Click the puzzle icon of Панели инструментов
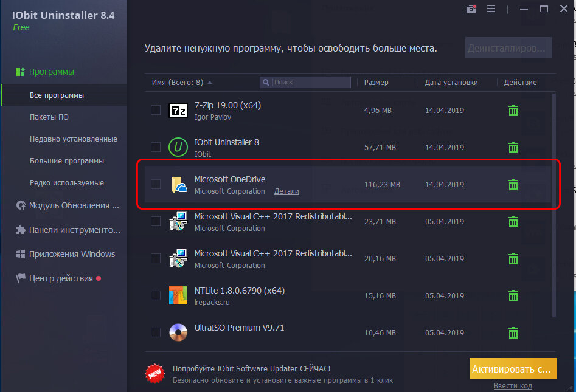Viewport: 576px width, 392px height. click(x=21, y=230)
